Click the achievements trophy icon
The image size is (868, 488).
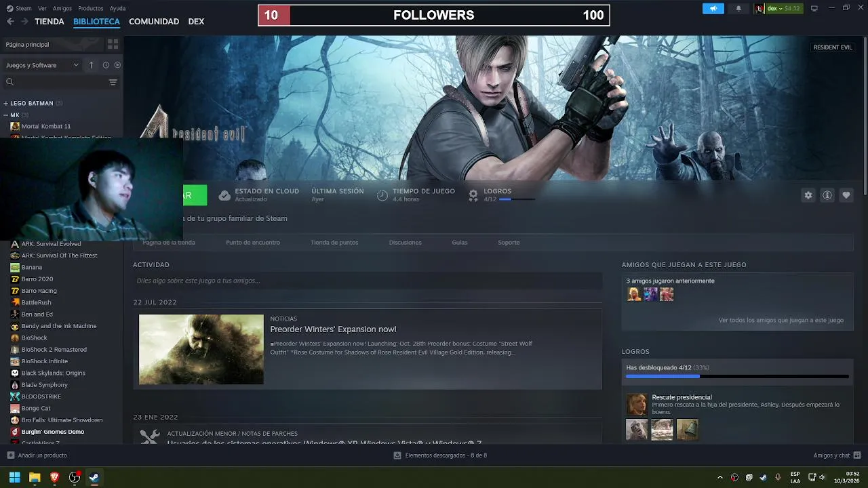pos(473,195)
